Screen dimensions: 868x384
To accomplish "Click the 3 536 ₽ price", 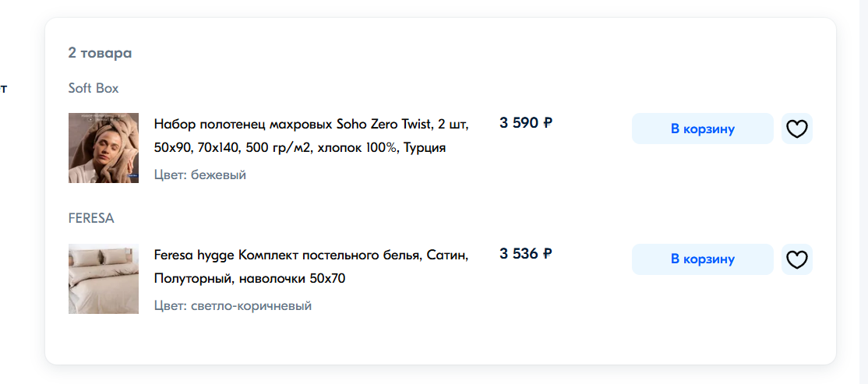I will coord(526,253).
